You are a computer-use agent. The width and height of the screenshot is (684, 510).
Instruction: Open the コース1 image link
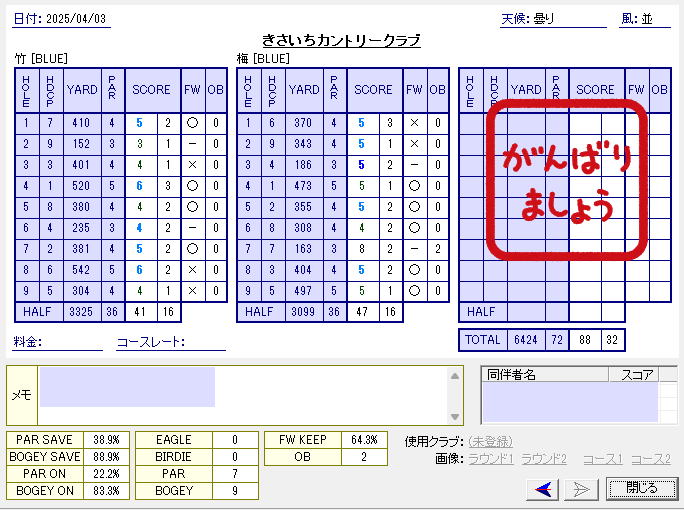tap(602, 459)
